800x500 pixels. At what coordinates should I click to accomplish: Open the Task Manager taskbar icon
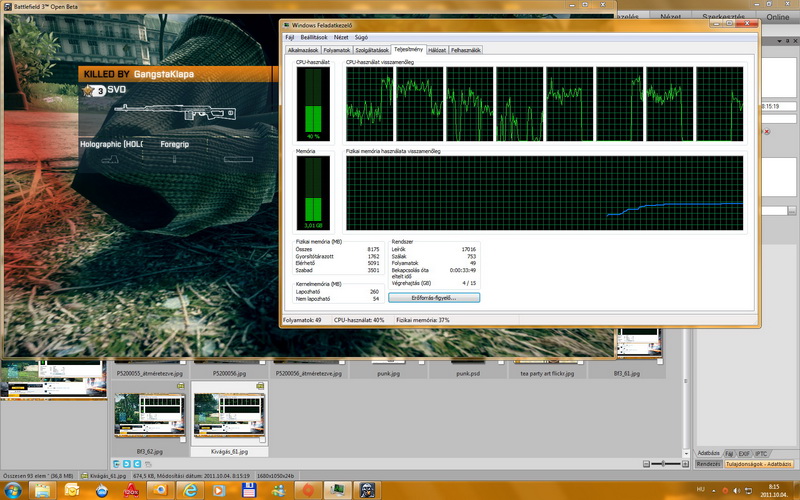tap(337, 490)
